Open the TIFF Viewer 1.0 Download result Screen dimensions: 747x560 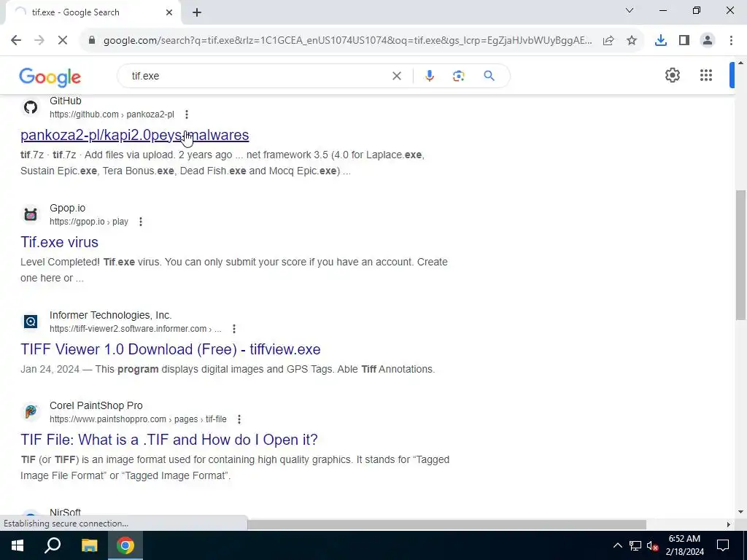pyautogui.click(x=171, y=349)
